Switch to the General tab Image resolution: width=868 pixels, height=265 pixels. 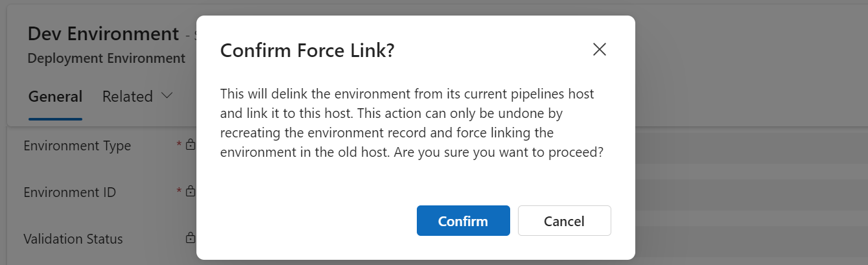click(x=55, y=97)
